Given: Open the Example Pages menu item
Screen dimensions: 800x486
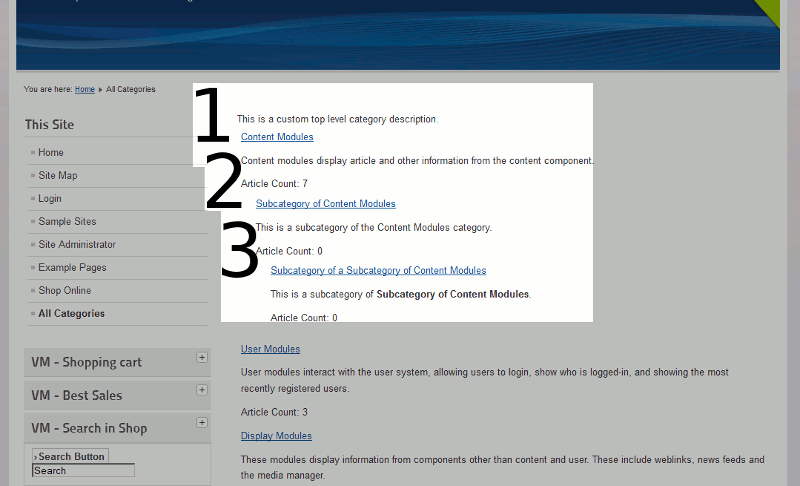Looking at the screenshot, I should click(72, 267).
